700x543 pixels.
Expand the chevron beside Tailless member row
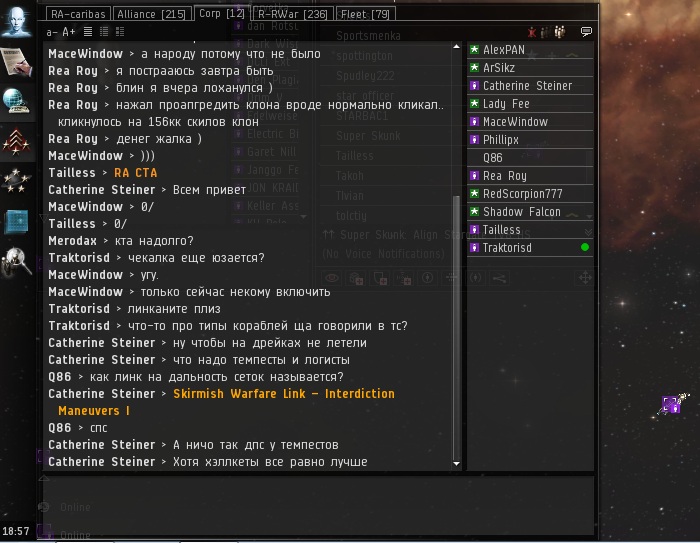[588, 231]
